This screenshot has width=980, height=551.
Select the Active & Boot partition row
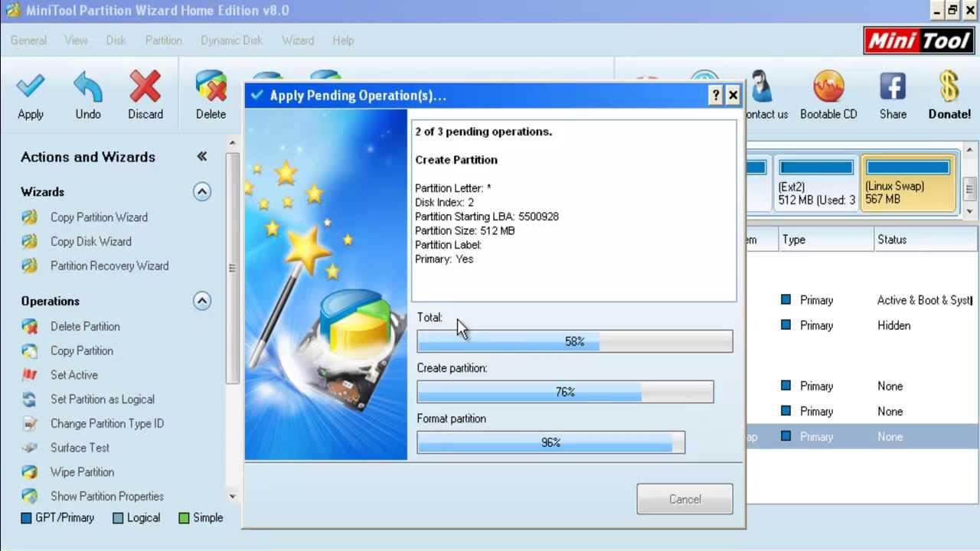click(x=862, y=301)
